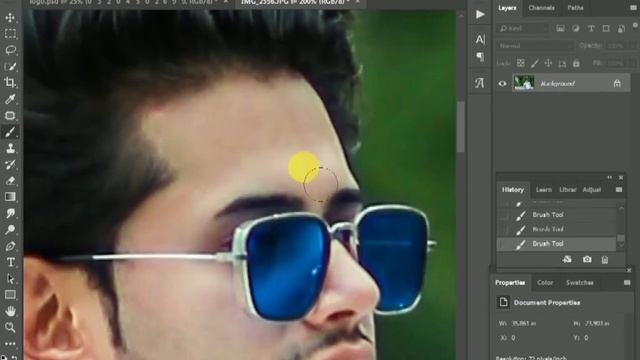Select the Clone Stamp tool
Viewport: 640px width, 360px height.
pos(10,148)
